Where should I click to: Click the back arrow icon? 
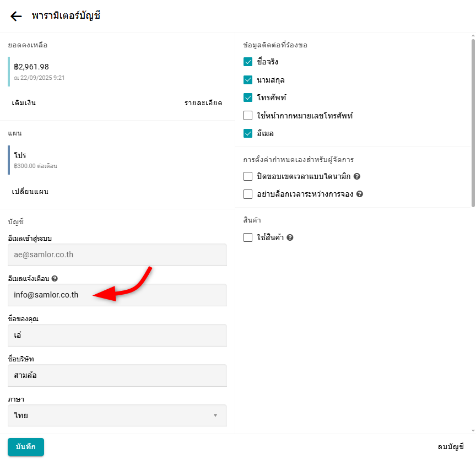click(16, 16)
